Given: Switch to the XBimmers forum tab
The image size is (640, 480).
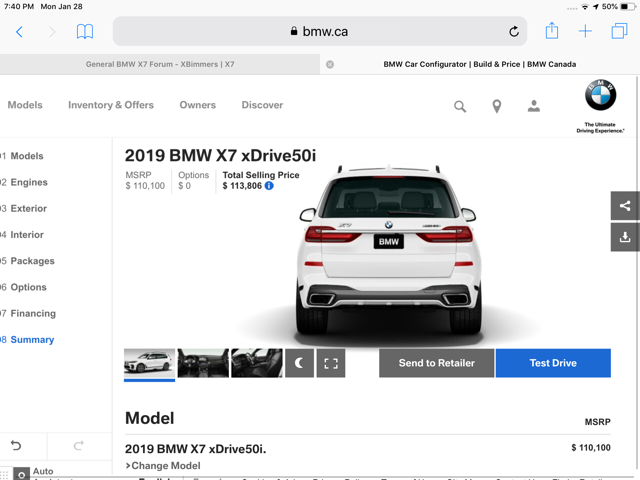Looking at the screenshot, I should pos(160,64).
